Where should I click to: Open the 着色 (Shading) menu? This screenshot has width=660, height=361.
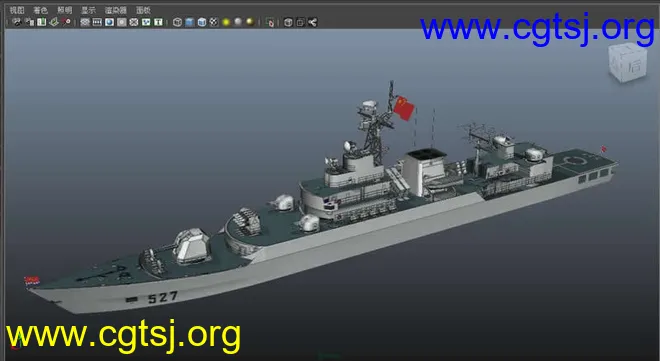(40, 10)
